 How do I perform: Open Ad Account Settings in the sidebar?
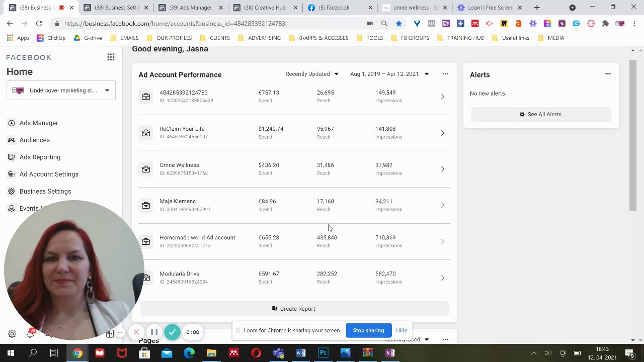tap(49, 174)
